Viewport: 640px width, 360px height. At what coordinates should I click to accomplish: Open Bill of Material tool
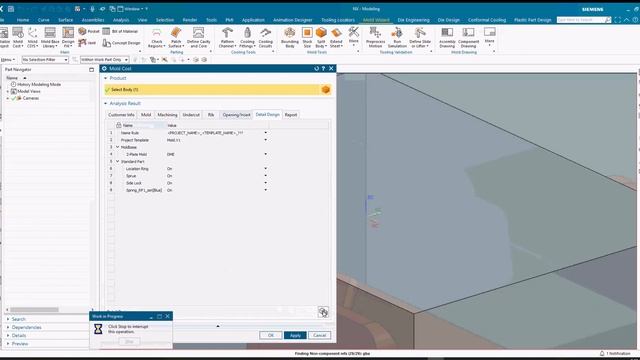pyautogui.click(x=120, y=31)
